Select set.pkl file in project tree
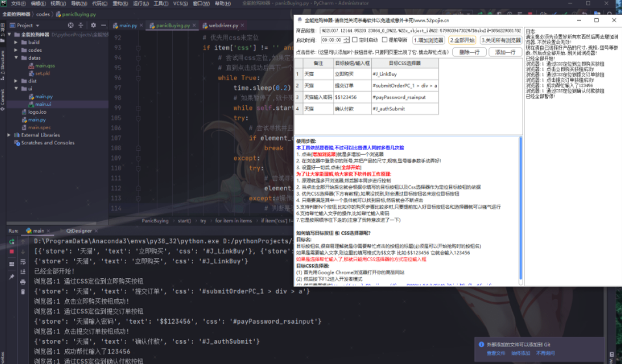Image resolution: width=622 pixels, height=364 pixels. tap(42, 73)
